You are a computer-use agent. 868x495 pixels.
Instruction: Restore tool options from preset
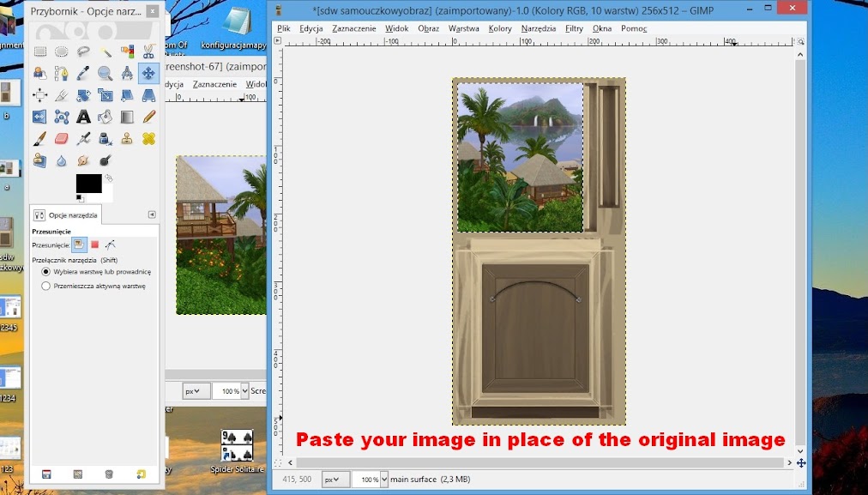point(78,474)
